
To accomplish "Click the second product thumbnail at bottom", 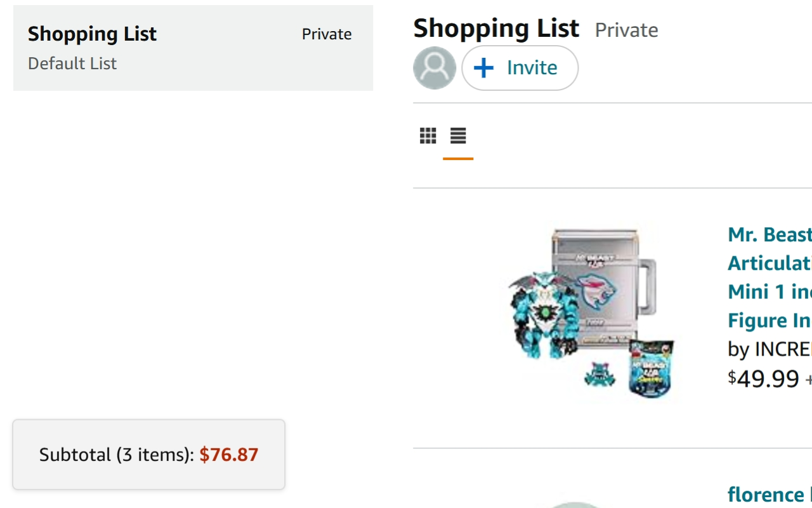I will pyautogui.click(x=574, y=505).
